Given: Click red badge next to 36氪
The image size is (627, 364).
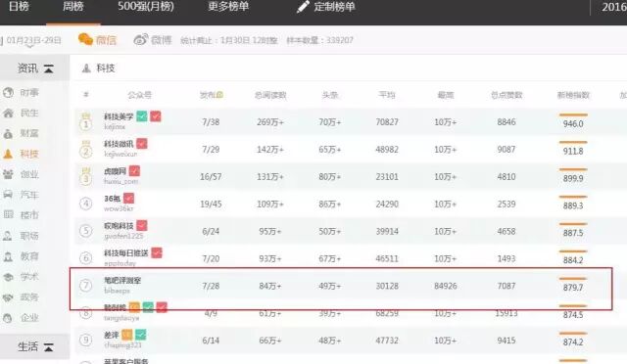Looking at the screenshot, I should pyautogui.click(x=128, y=198).
